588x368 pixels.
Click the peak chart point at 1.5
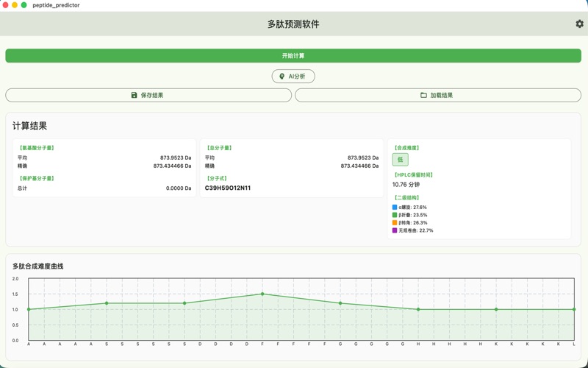point(262,294)
